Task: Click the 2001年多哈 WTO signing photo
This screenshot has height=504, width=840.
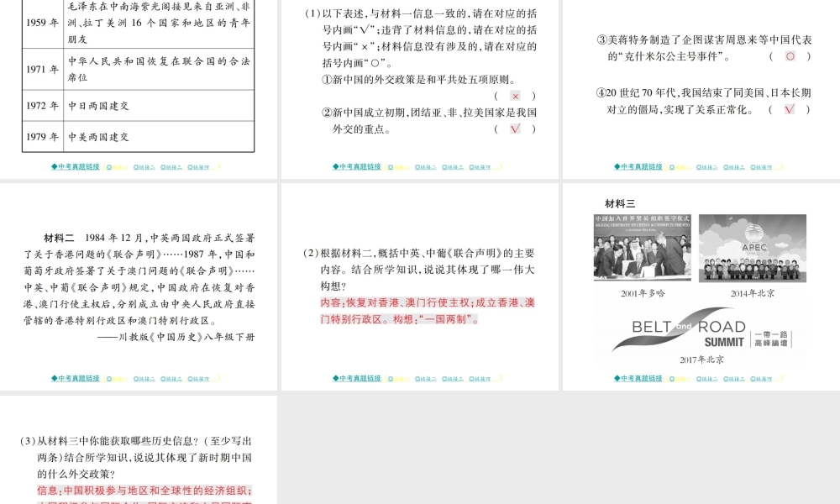Action: 641,249
